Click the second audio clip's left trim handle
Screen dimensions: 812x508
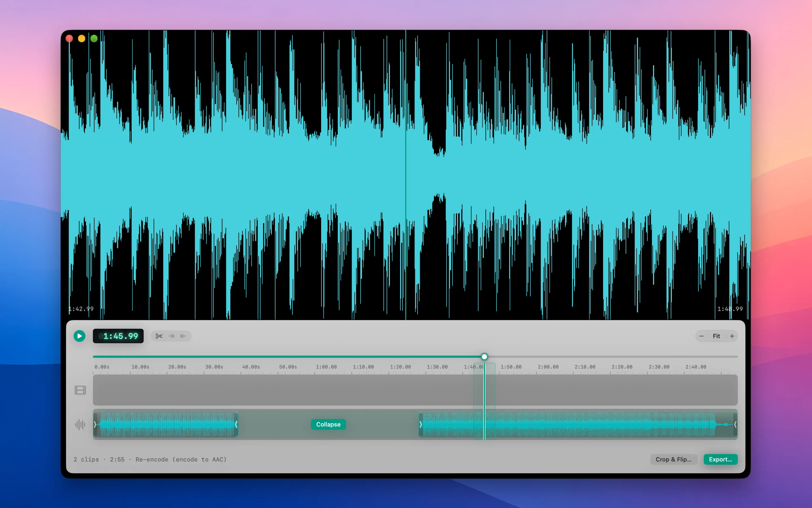click(x=421, y=424)
